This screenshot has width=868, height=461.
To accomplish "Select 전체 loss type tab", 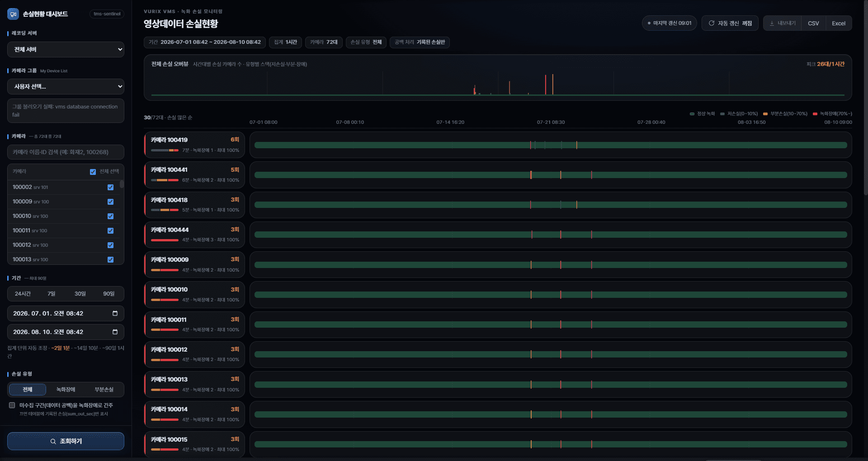I will click(28, 390).
